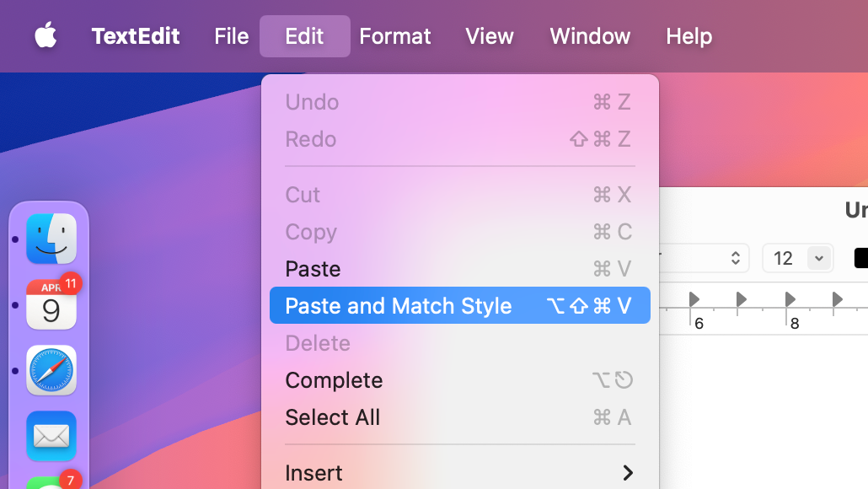The width and height of the screenshot is (868, 489).
Task: Open the Finder icon in the Dock
Action: pyautogui.click(x=51, y=239)
